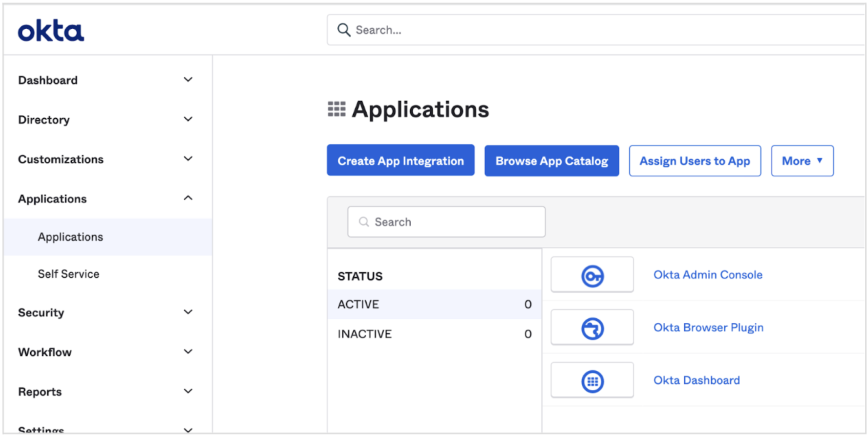Viewport: 868px width, 437px height.
Task: Click the magnifier icon in top search bar
Action: pyautogui.click(x=344, y=30)
